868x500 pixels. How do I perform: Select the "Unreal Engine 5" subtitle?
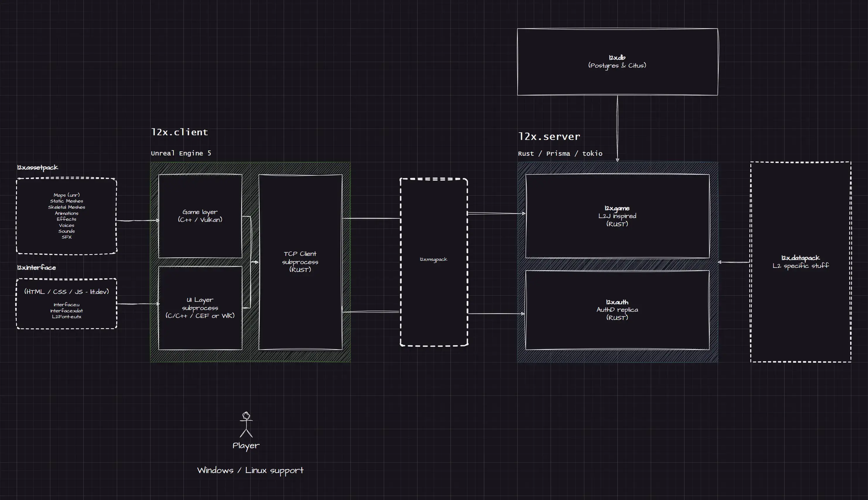181,153
